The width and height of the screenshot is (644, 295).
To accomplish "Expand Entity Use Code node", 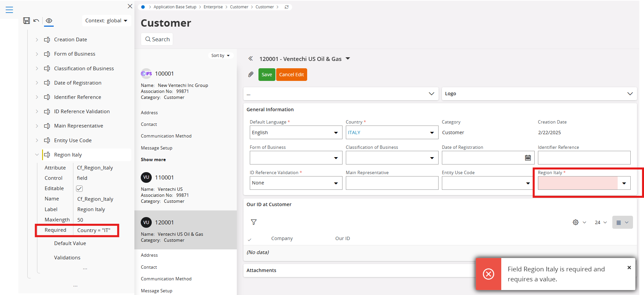I will click(37, 141).
